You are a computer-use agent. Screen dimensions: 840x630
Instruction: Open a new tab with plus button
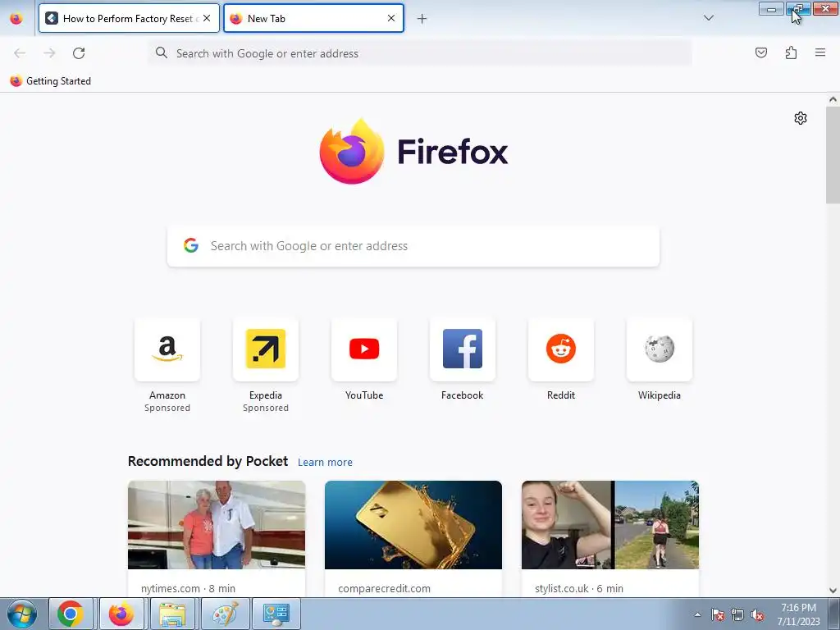(422, 19)
